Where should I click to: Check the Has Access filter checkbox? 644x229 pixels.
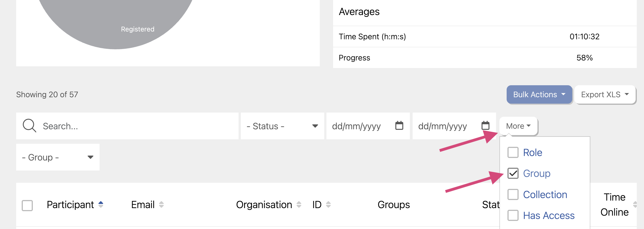pos(513,215)
